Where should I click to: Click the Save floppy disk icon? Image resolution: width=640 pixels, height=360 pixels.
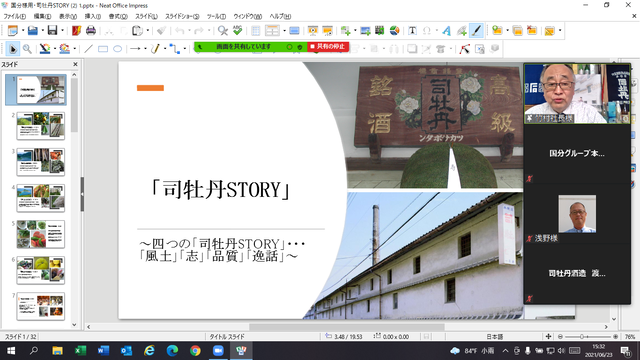point(52,31)
